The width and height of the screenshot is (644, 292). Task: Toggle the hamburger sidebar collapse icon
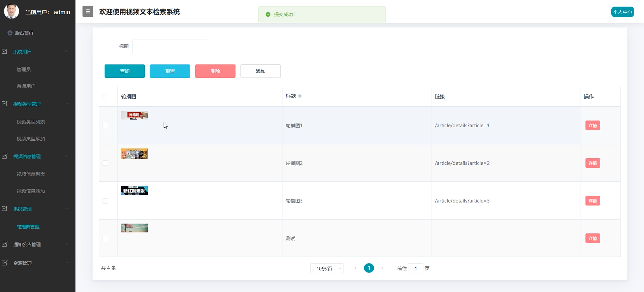pos(88,11)
